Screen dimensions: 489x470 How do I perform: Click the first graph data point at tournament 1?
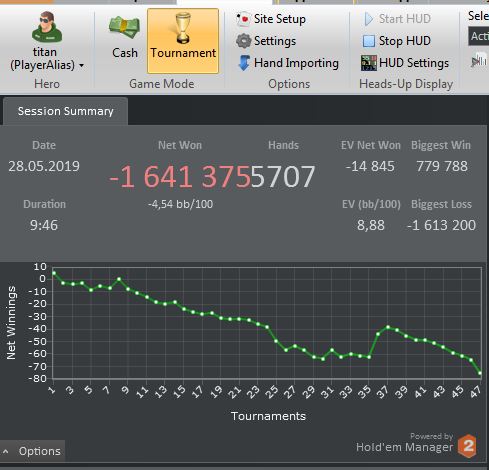[54, 273]
